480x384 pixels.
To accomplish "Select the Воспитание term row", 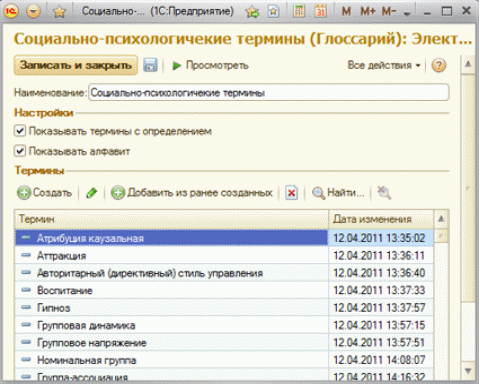I will point(171,290).
